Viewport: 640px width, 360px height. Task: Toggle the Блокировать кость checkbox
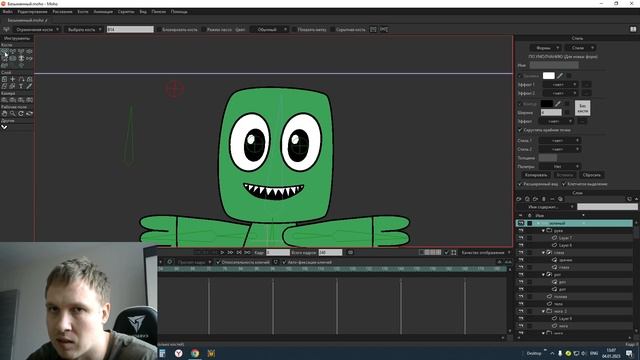pos(160,29)
